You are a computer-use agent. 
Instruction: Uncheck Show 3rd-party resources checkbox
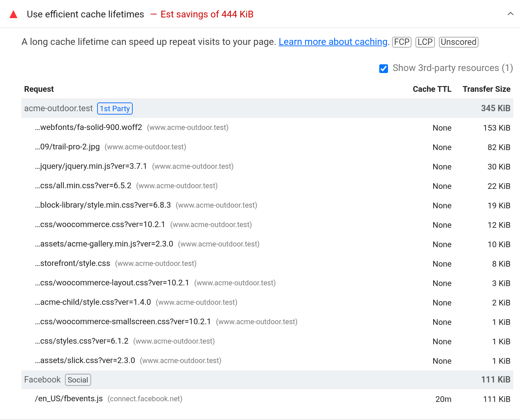click(384, 68)
